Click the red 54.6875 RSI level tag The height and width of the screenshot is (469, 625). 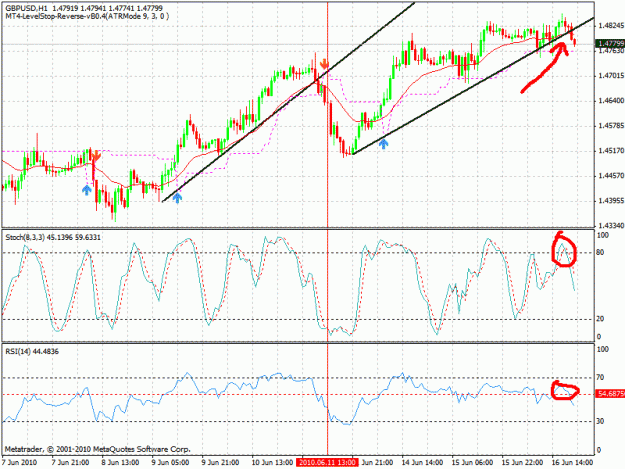click(610, 394)
